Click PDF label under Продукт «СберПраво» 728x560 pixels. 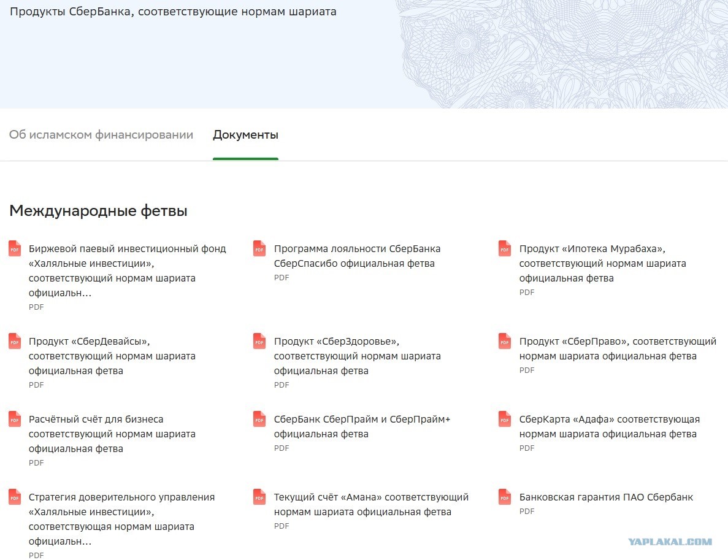point(526,370)
